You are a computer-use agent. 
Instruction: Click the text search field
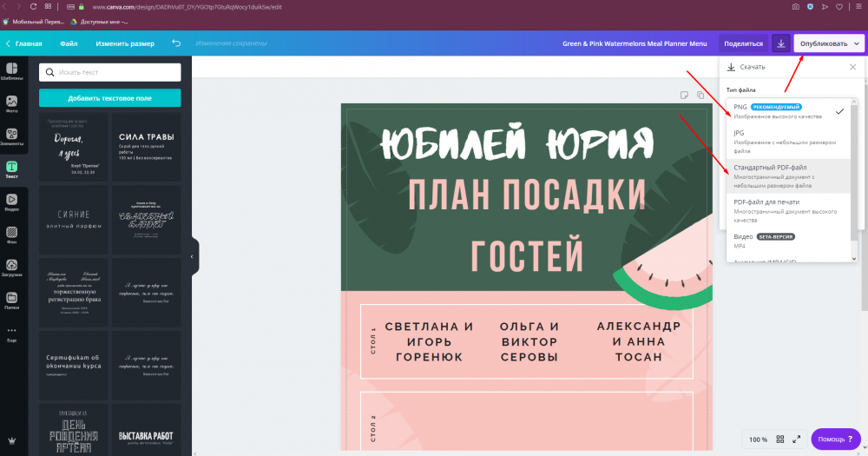pos(109,72)
